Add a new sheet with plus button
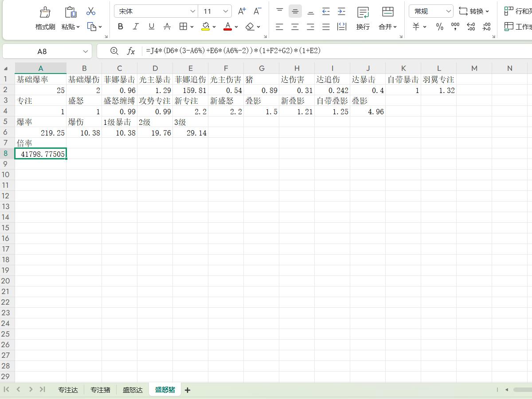Viewport: 532px width, 399px height. (188, 390)
